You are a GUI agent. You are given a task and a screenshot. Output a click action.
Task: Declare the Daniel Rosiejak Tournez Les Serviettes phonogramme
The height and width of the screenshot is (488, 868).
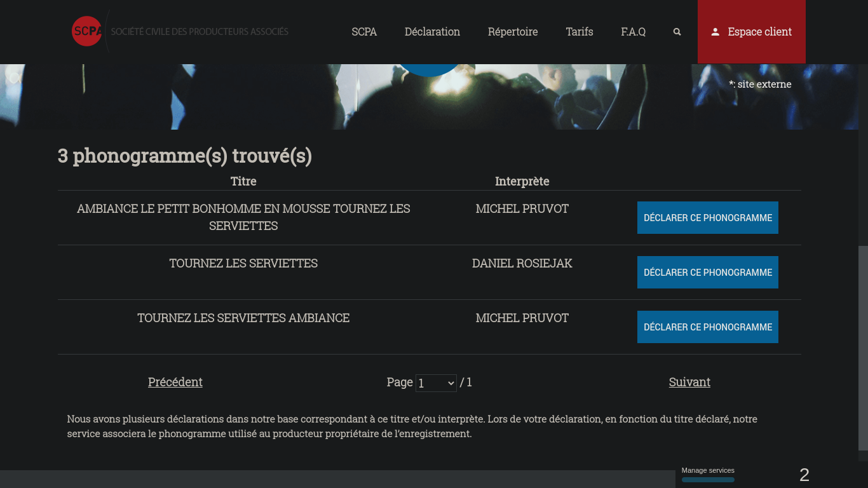point(708,272)
